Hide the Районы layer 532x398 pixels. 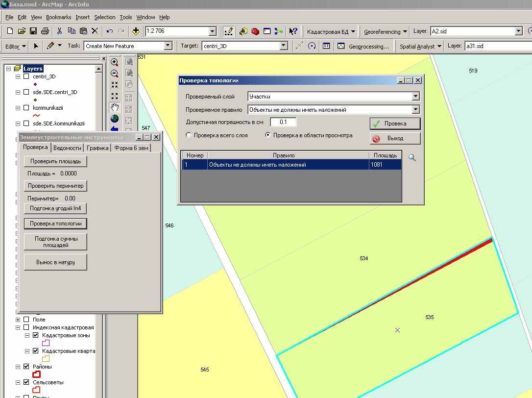coord(26,367)
